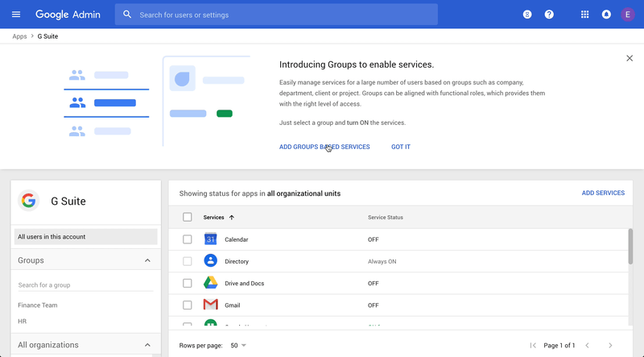Go to previous page arrow

588,345
